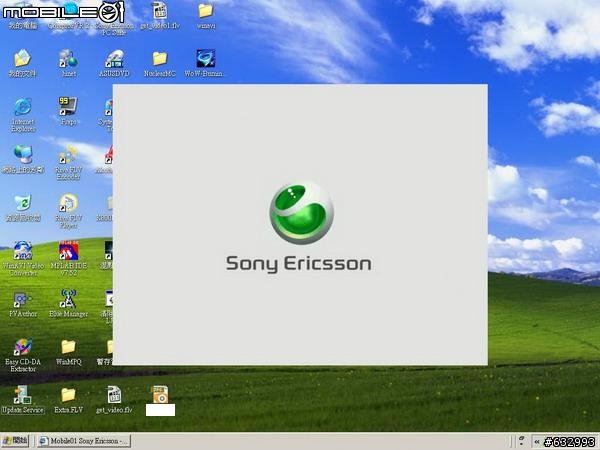This screenshot has width=600, height=450.
Task: Launch the hinet connection shortcut
Action: coord(68,63)
